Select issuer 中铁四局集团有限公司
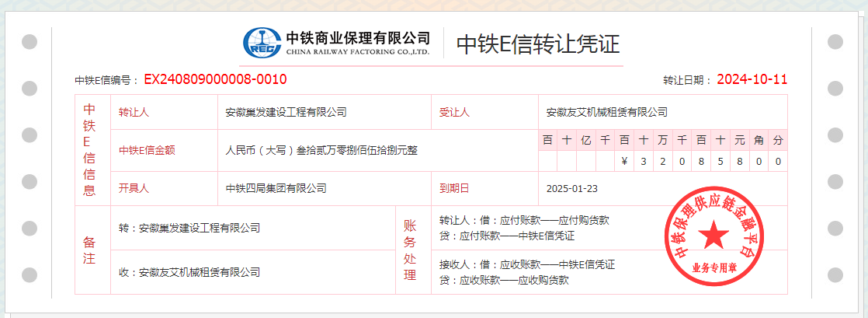The image size is (868, 318). tap(276, 188)
